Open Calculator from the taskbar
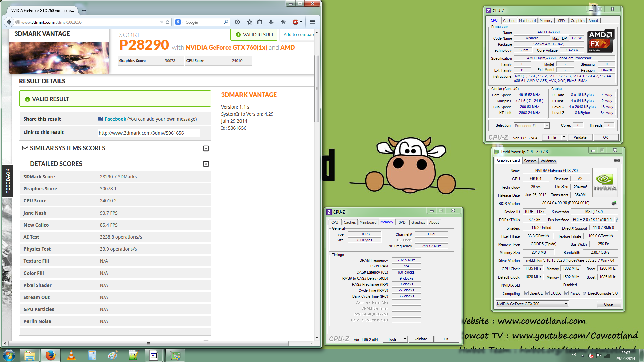The height and width of the screenshot is (362, 644). tap(92, 355)
